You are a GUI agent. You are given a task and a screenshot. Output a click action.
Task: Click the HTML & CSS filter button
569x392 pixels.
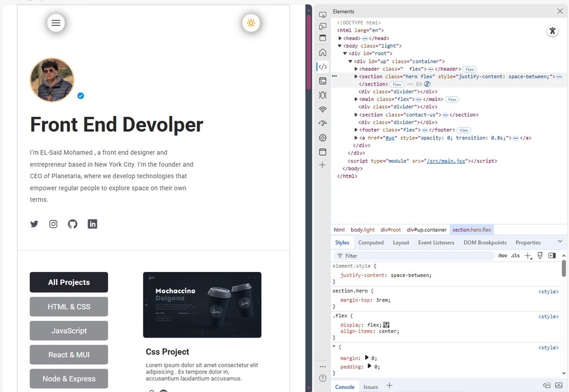pos(69,306)
